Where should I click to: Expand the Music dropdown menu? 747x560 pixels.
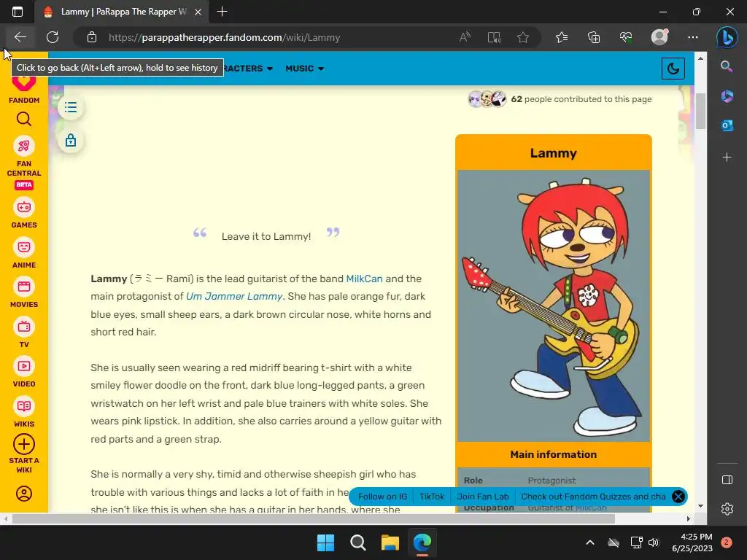point(304,69)
